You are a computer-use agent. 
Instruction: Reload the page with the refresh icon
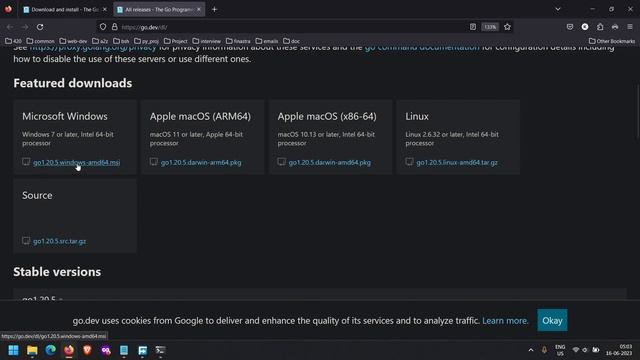(40, 27)
